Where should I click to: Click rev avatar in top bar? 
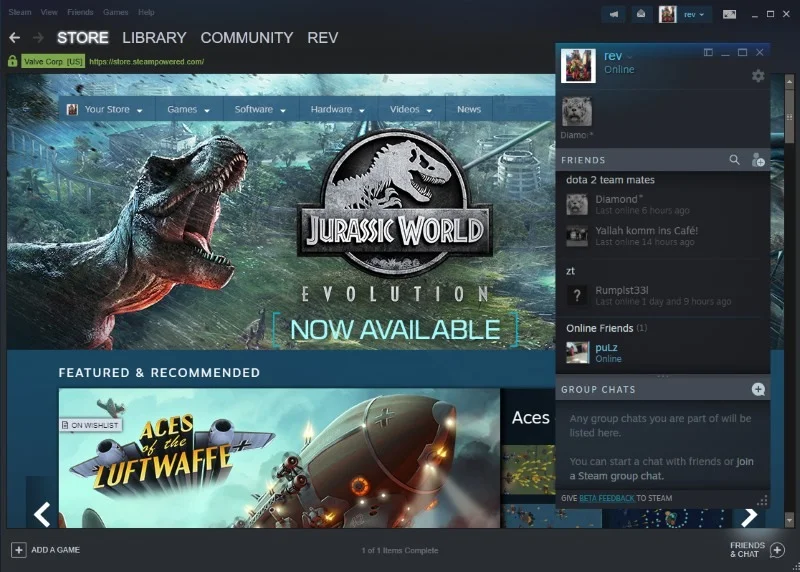(x=667, y=14)
